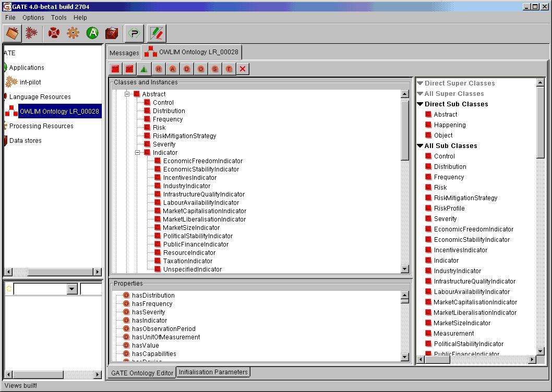Switch to the Messages tab
Screen dimensions: 552x392
pos(124,53)
